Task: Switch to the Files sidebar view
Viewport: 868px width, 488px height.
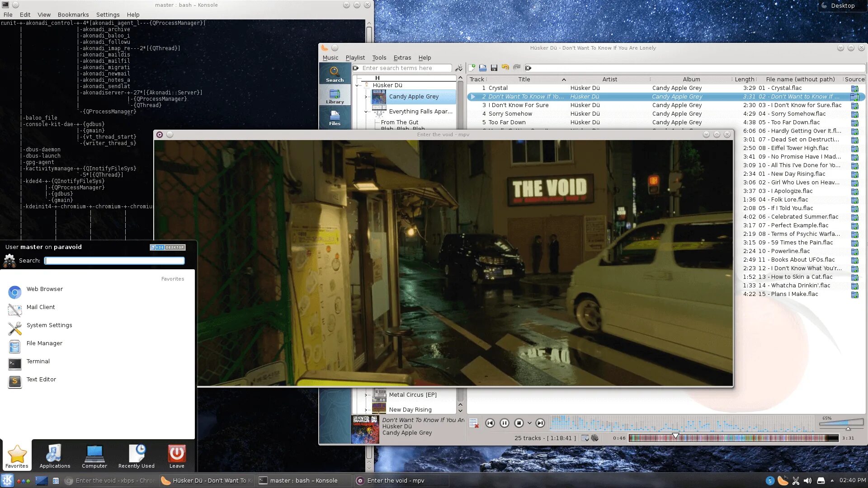Action: coord(335,117)
